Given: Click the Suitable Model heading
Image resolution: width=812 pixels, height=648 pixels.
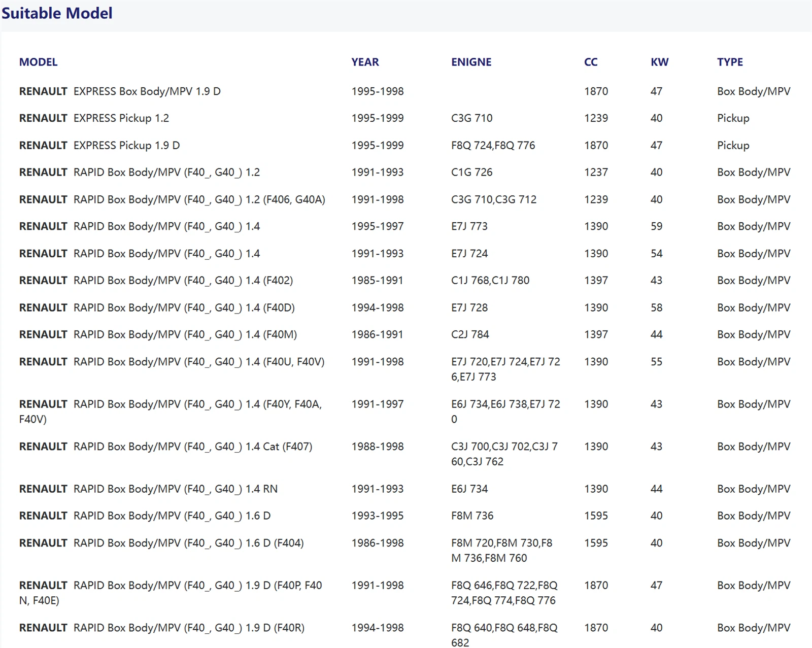Looking at the screenshot, I should tap(57, 13).
